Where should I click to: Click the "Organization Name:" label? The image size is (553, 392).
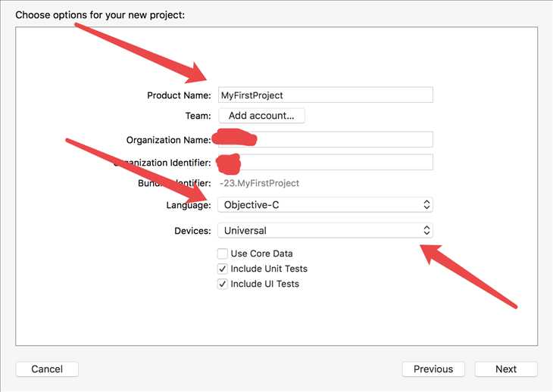click(x=169, y=140)
